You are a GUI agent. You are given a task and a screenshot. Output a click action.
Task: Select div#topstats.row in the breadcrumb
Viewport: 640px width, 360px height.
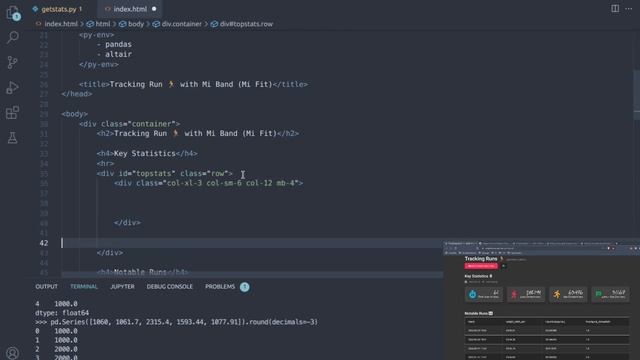[246, 24]
